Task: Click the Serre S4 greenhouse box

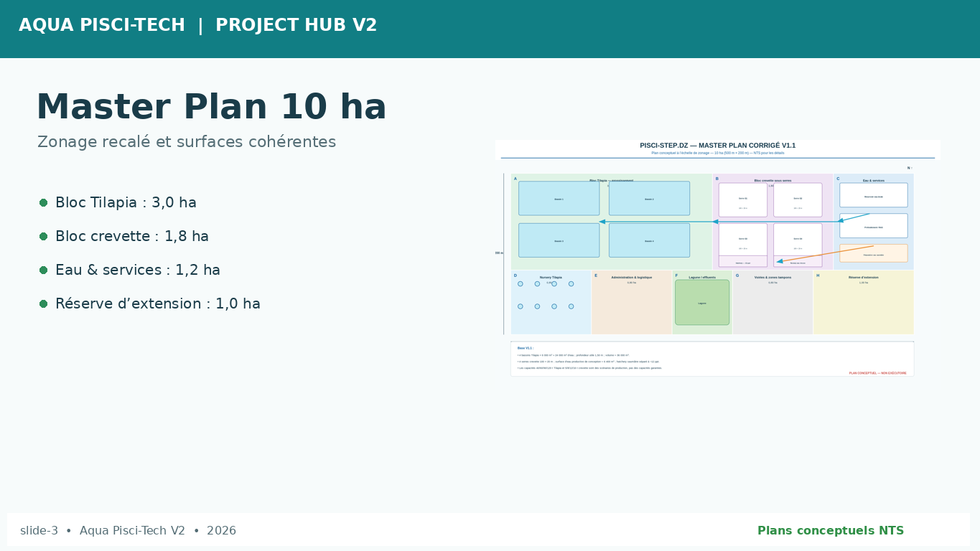Action: (798, 240)
